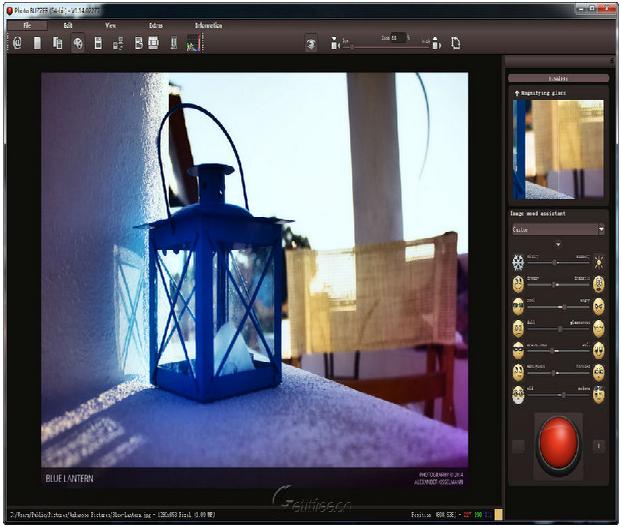Adjust the cold-warm temperature slider
The width and height of the screenshot is (621, 527).
coord(558,263)
